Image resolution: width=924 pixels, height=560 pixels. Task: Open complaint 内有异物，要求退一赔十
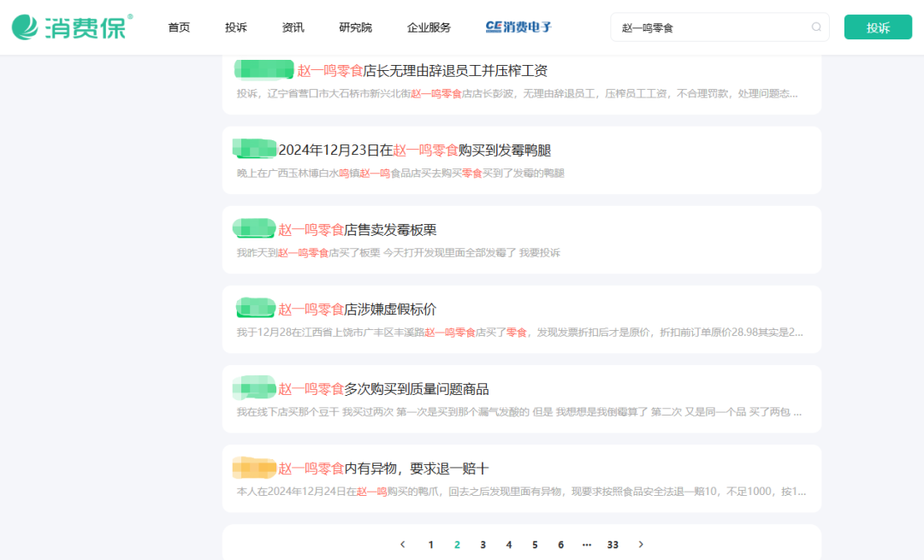(x=383, y=469)
